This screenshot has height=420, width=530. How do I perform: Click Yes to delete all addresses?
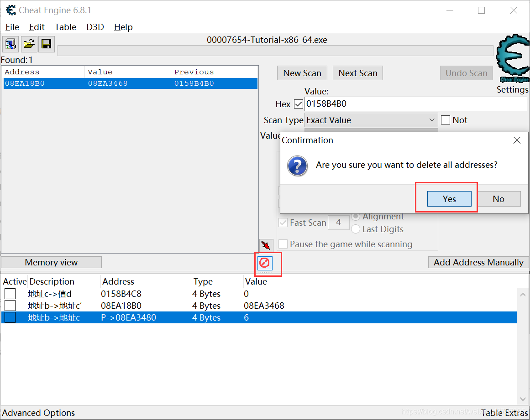click(449, 199)
